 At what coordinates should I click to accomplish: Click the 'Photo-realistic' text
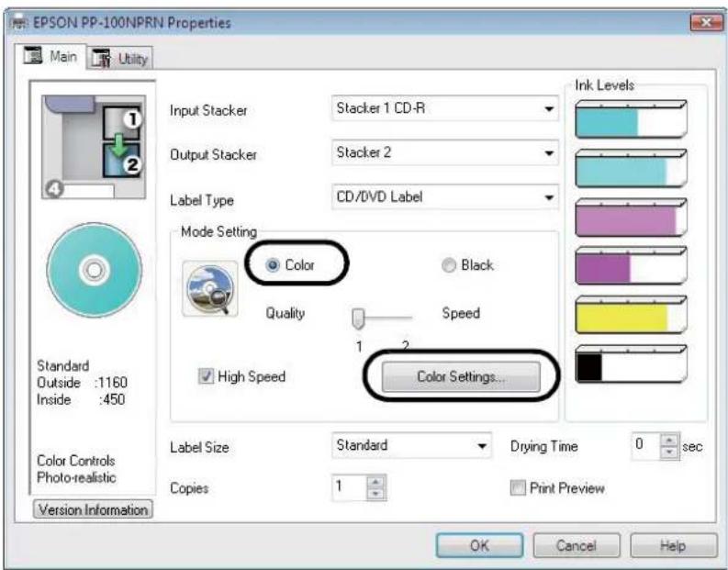click(x=76, y=477)
